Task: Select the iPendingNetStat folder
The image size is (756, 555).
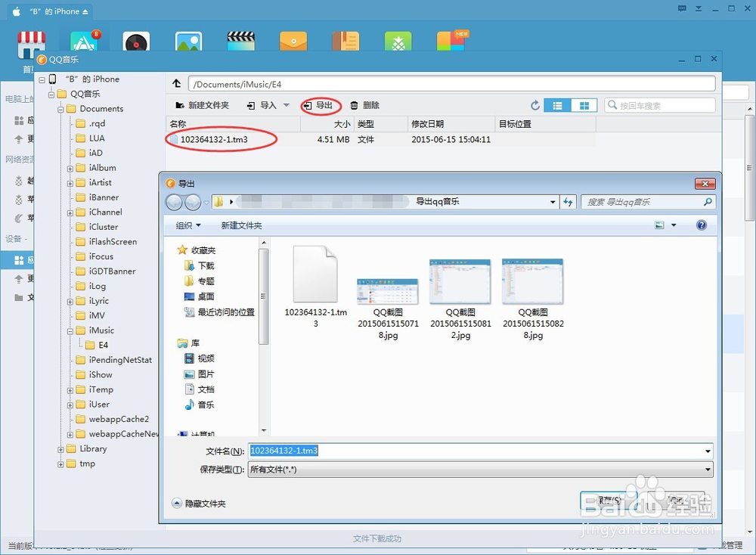Action: click(114, 360)
